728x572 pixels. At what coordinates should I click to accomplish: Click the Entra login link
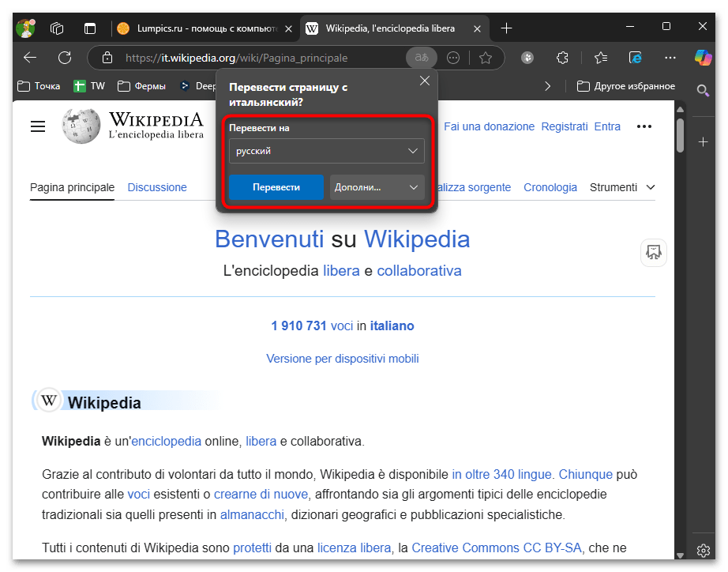(x=607, y=126)
